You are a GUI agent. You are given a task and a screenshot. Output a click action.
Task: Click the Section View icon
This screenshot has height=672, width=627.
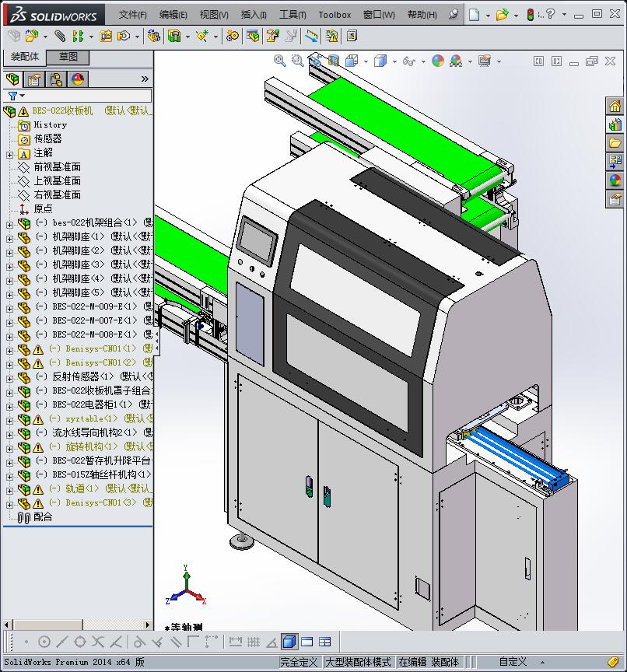(333, 61)
